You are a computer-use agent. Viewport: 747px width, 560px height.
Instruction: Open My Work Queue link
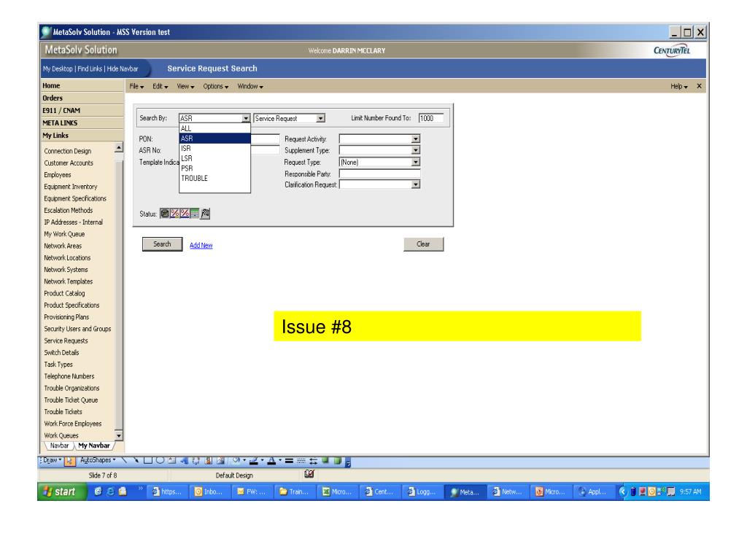pos(64,234)
